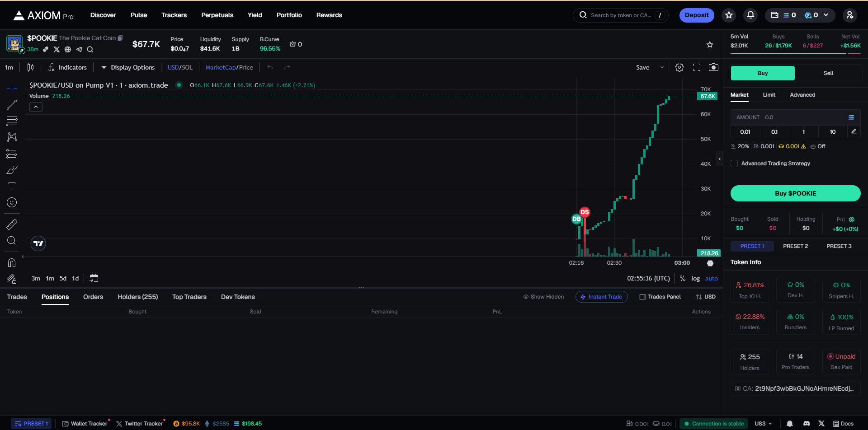
Task: Collapse the Volume indicator legend
Action: click(36, 107)
